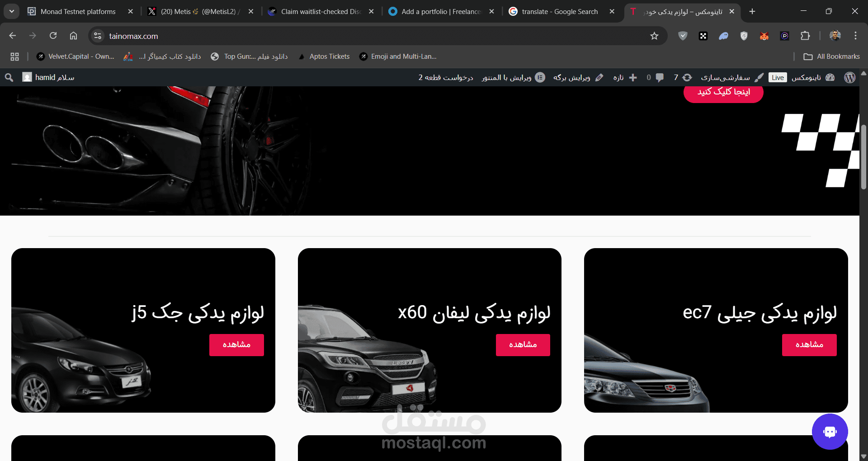Close the Monad Testnet platforms tab
Image resolution: width=868 pixels, height=461 pixels.
[130, 11]
